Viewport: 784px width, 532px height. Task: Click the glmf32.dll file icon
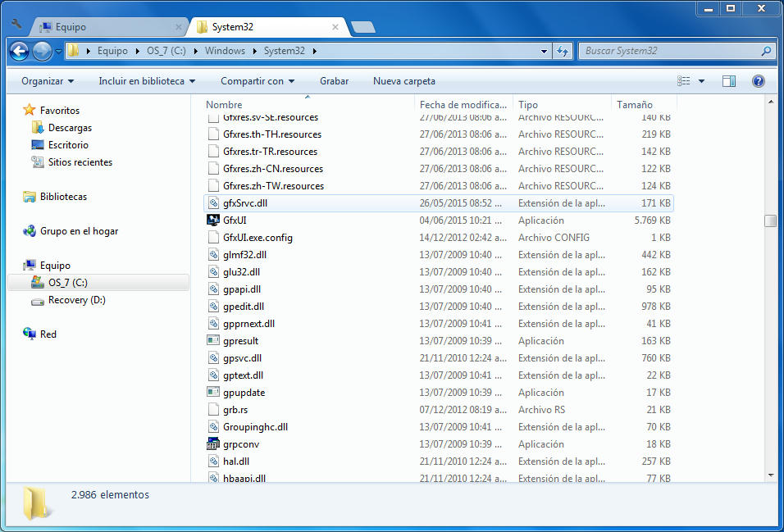213,254
